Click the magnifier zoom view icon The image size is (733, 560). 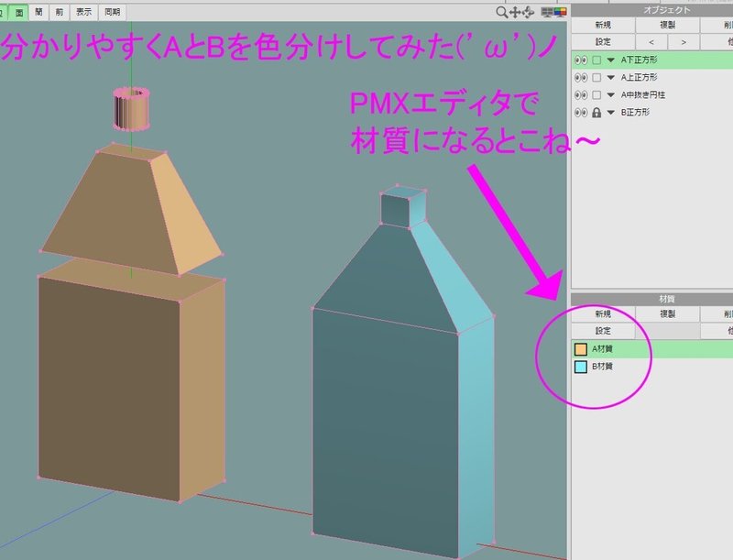pyautogui.click(x=501, y=12)
